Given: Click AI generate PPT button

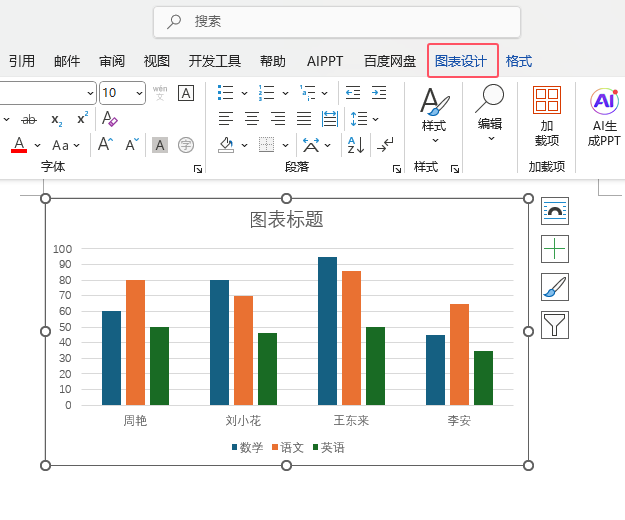Looking at the screenshot, I should click(x=604, y=117).
